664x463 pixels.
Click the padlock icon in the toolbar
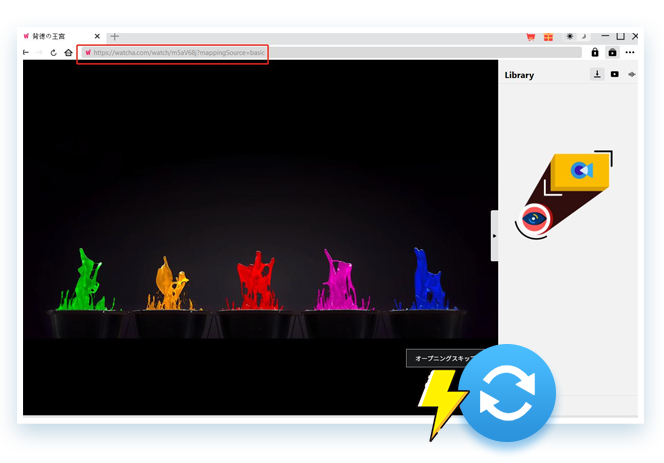(x=595, y=52)
